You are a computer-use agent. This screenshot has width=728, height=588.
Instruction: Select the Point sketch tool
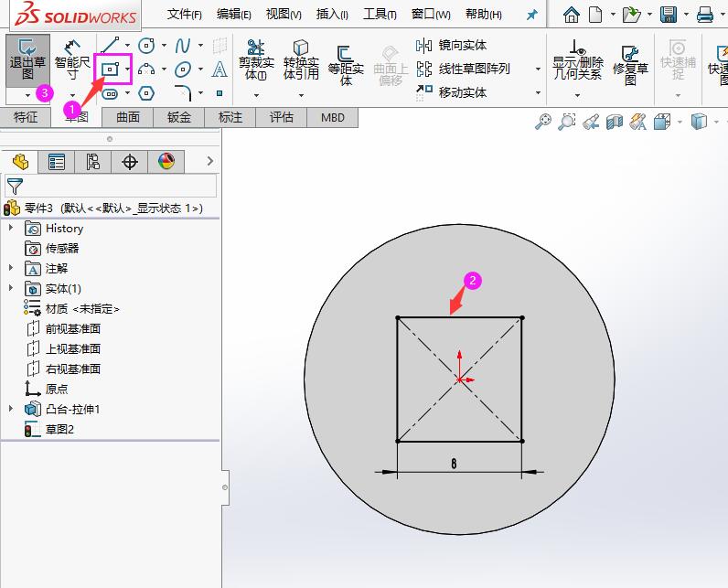219,93
